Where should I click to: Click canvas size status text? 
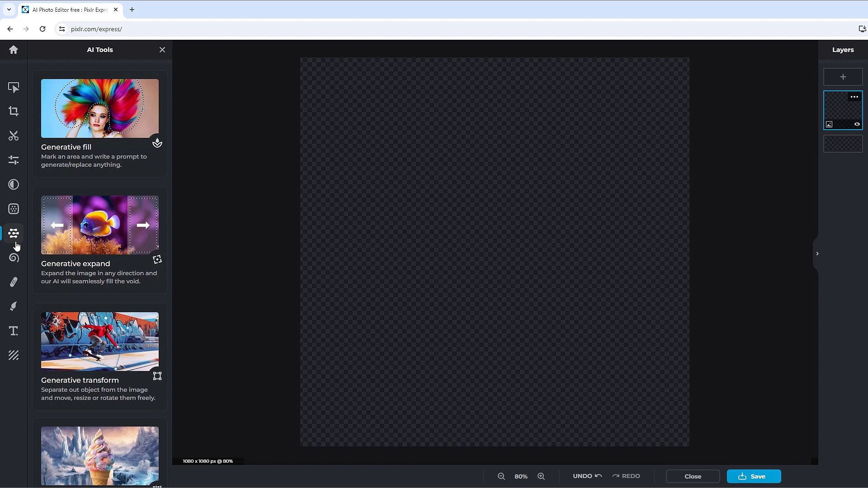tap(208, 461)
